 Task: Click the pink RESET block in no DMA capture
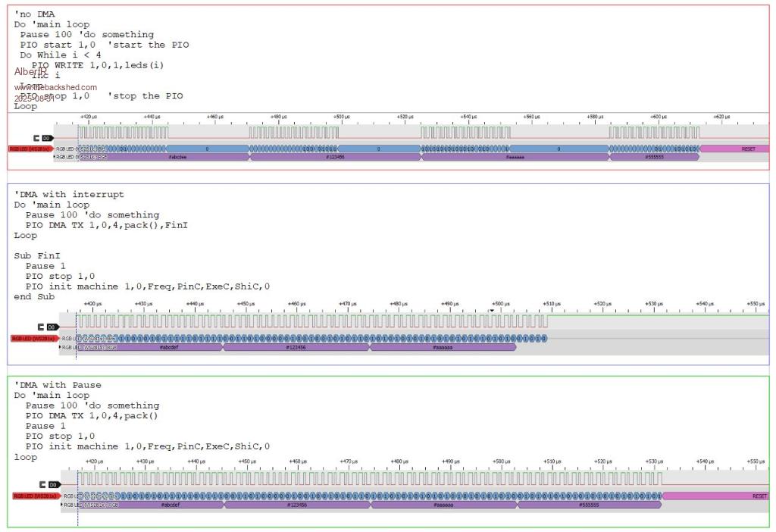(734, 149)
